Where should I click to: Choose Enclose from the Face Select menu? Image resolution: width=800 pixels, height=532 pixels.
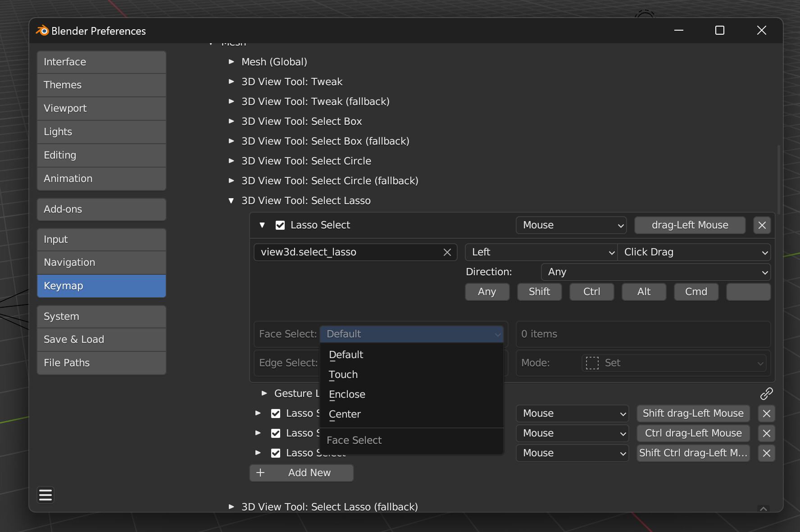tap(411, 395)
